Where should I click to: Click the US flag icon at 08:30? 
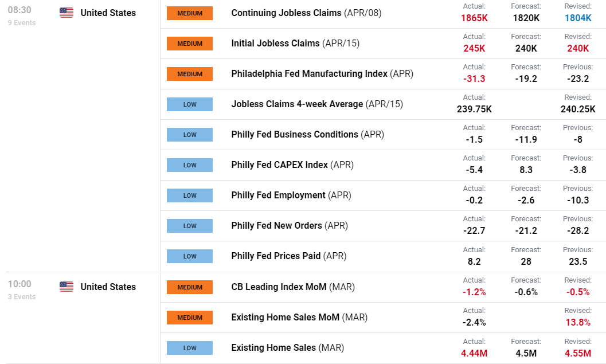(67, 13)
